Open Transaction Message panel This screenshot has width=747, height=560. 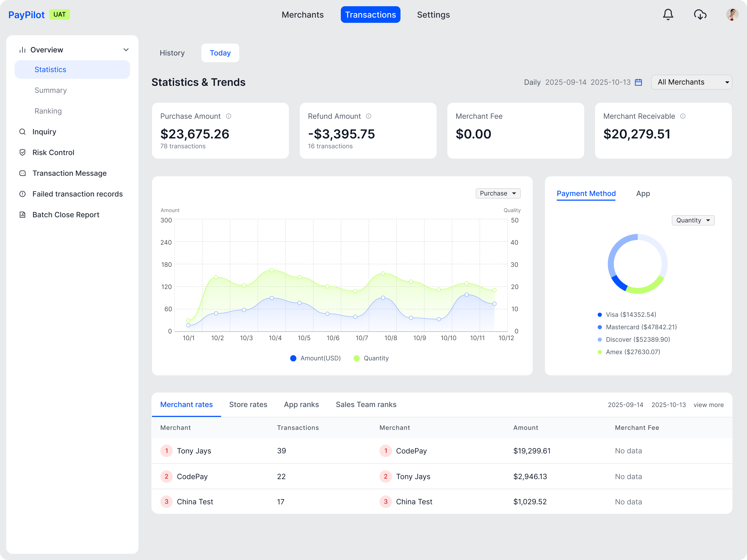point(22,173)
